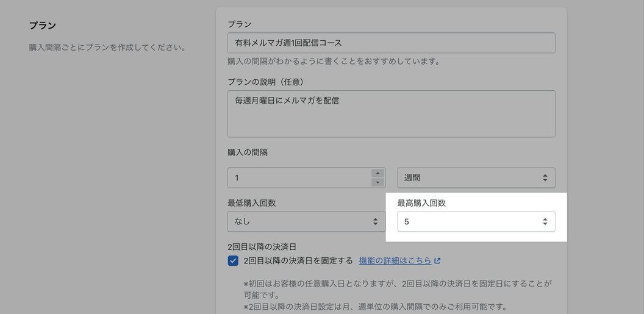Click the purchase interval number field
The image size is (644, 314).
click(x=299, y=178)
